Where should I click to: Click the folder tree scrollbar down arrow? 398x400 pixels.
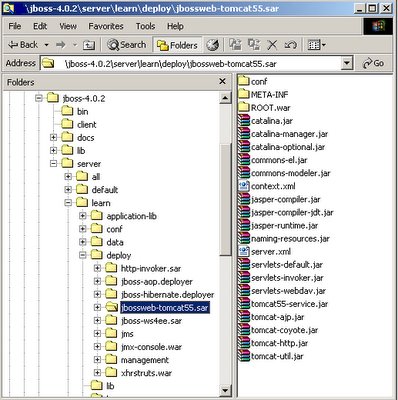[x=225, y=390]
